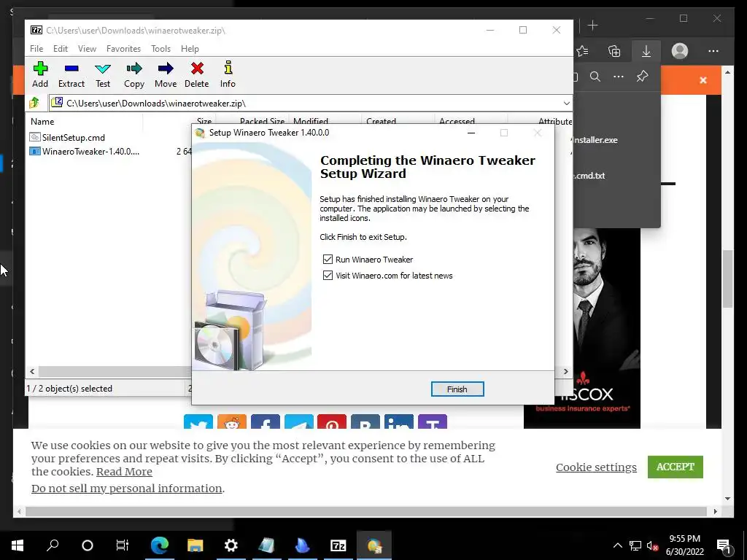Open browser Collections icon
The image size is (747, 560).
614,51
